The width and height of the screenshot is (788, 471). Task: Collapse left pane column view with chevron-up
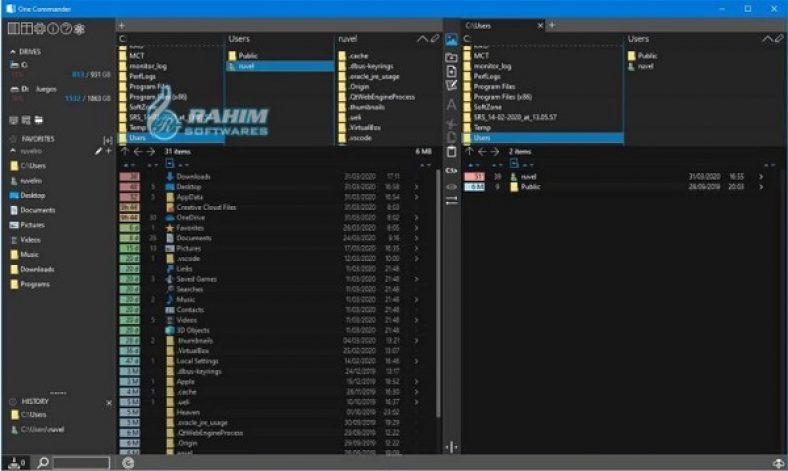pyautogui.click(x=423, y=39)
